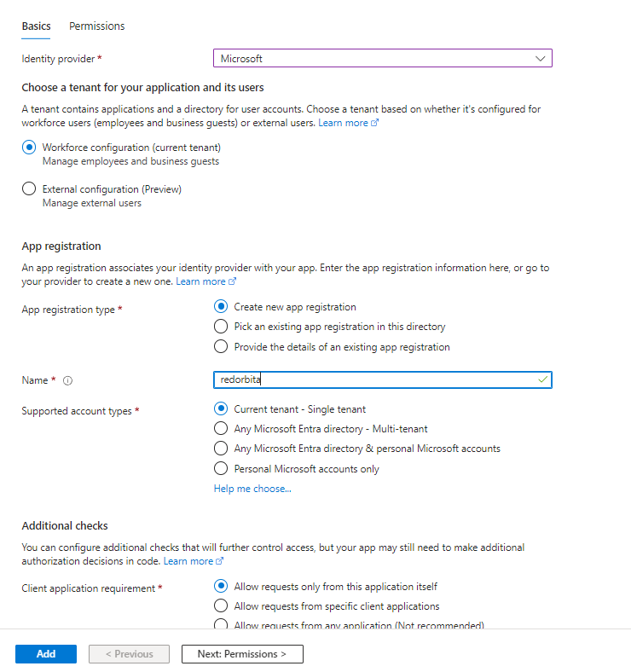Select Current tenant - Single tenant
The height and width of the screenshot is (672, 631).
pyautogui.click(x=221, y=409)
